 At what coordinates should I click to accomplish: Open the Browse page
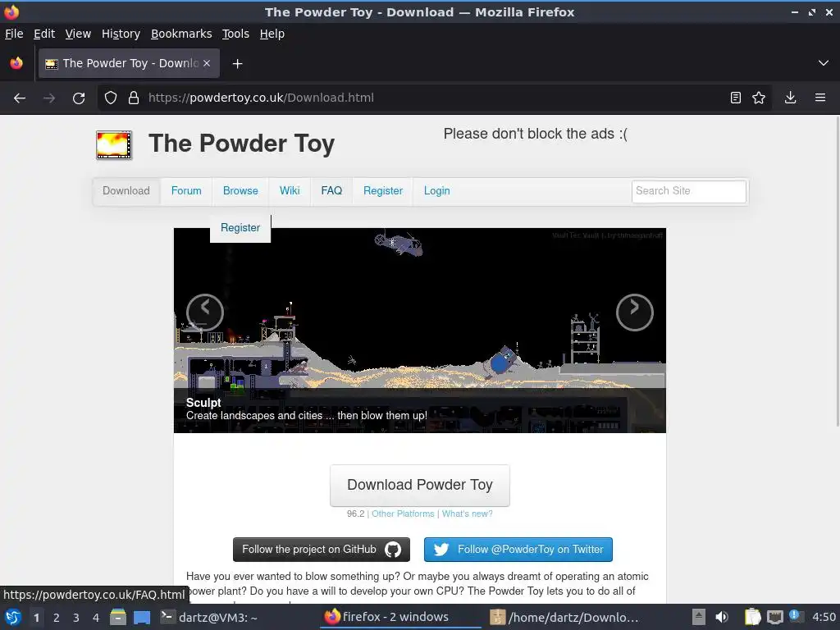[240, 191]
